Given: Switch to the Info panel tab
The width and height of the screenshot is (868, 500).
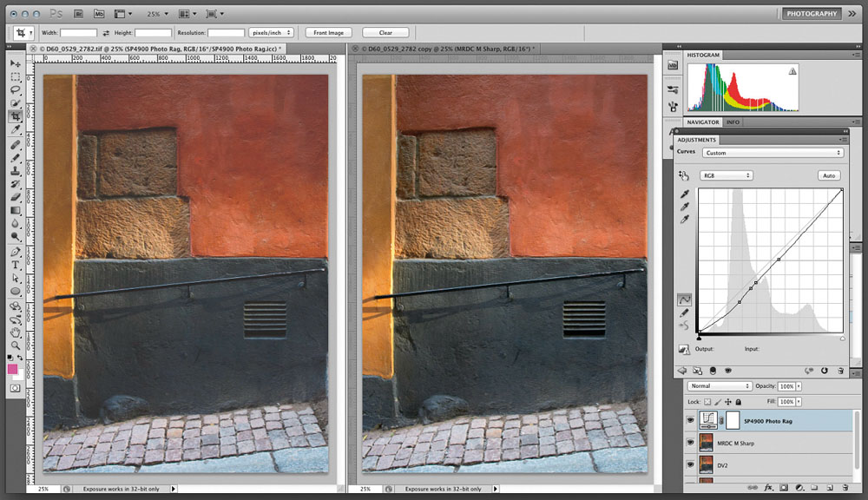Looking at the screenshot, I should coord(733,122).
